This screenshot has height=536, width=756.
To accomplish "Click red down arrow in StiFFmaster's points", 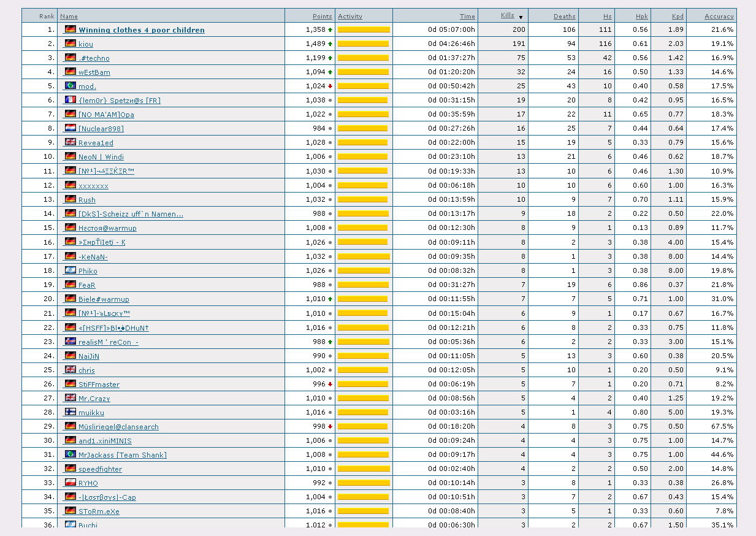I will point(330,385).
